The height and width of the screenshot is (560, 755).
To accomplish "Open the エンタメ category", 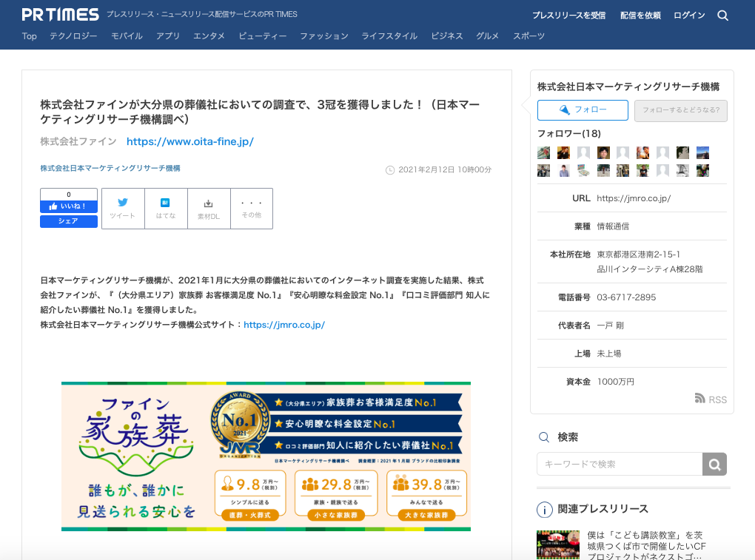I will tap(209, 36).
